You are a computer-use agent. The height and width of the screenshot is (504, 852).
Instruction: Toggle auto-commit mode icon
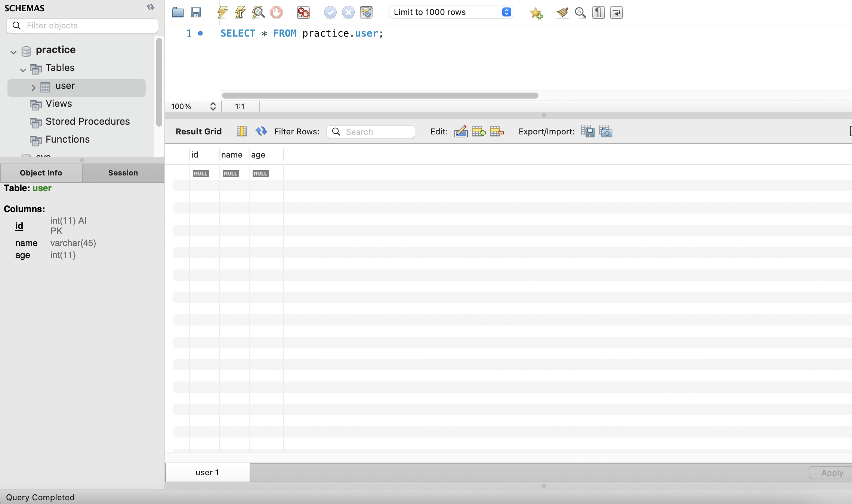[x=366, y=12]
